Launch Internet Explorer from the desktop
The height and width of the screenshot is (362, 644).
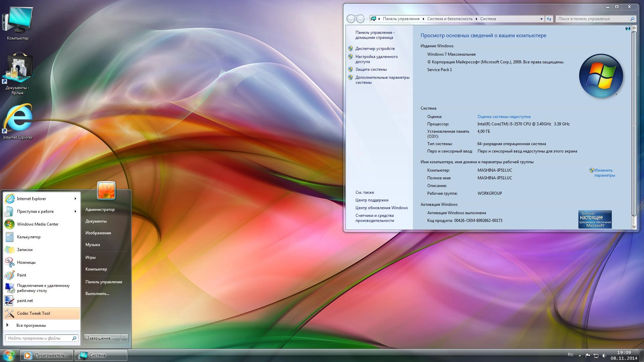pyautogui.click(x=17, y=121)
